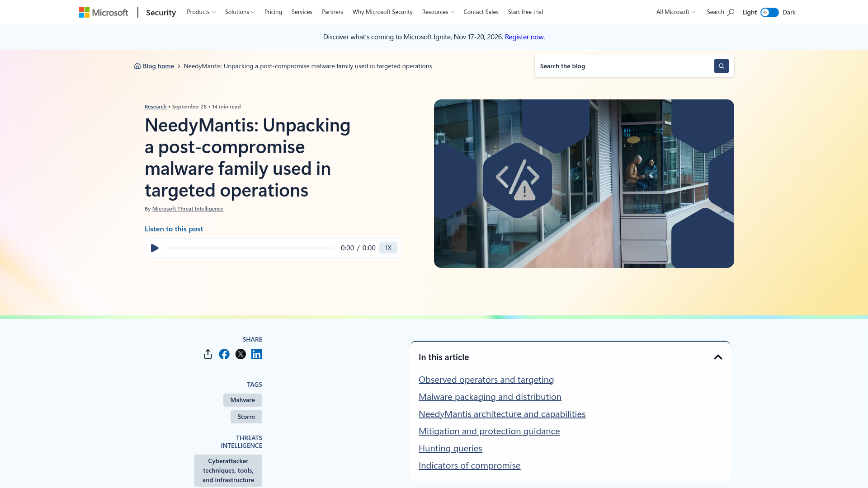The image size is (868, 488).
Task: Jump to Mitigation and protection guidance
Action: tap(489, 431)
